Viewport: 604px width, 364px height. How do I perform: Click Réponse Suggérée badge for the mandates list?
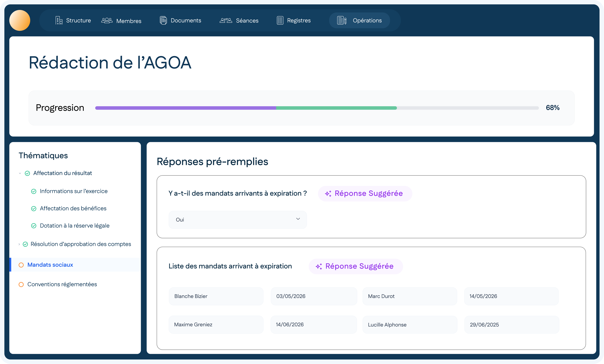356,266
